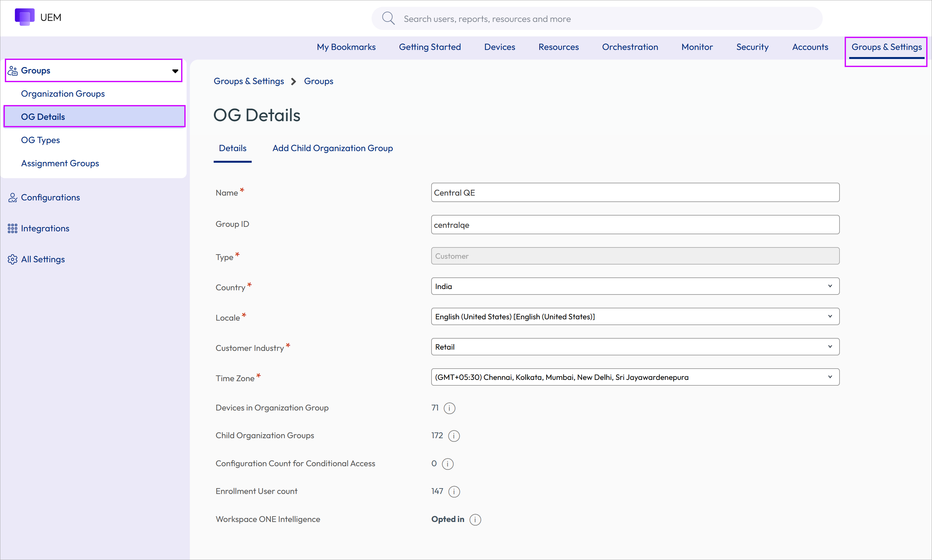The image size is (932, 560).
Task: Open the Country dropdown showing India
Action: 635,286
